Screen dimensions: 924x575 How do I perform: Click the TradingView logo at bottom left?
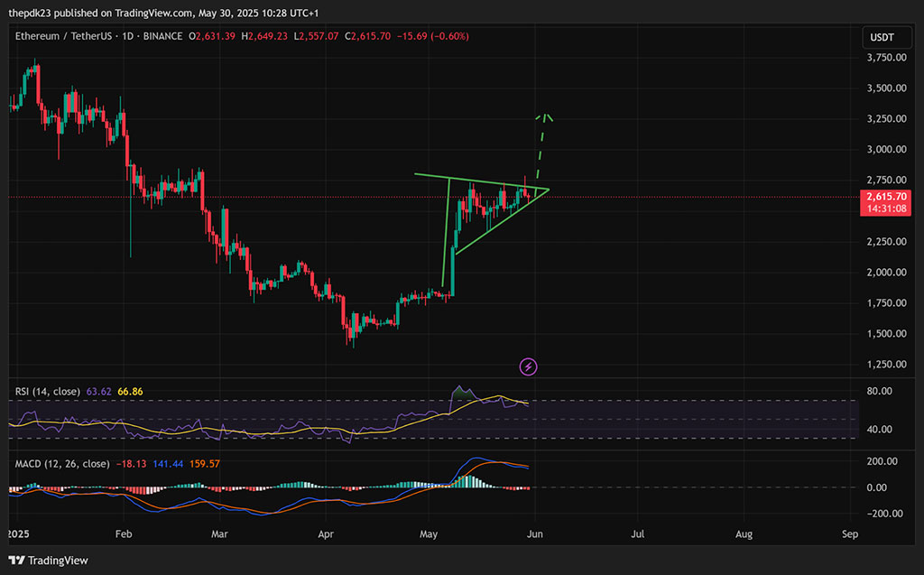[48, 561]
